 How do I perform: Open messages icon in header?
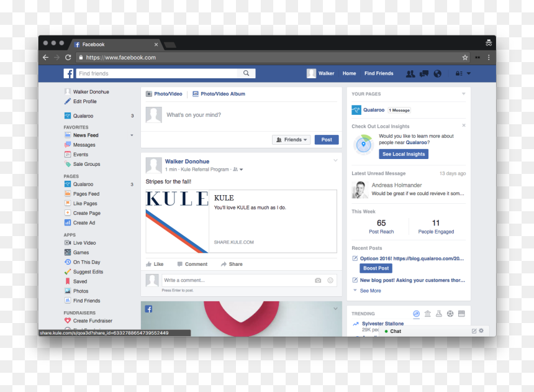pyautogui.click(x=424, y=74)
